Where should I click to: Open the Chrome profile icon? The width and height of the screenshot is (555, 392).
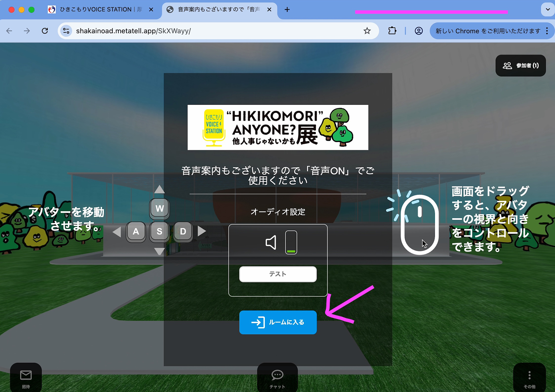pyautogui.click(x=418, y=31)
